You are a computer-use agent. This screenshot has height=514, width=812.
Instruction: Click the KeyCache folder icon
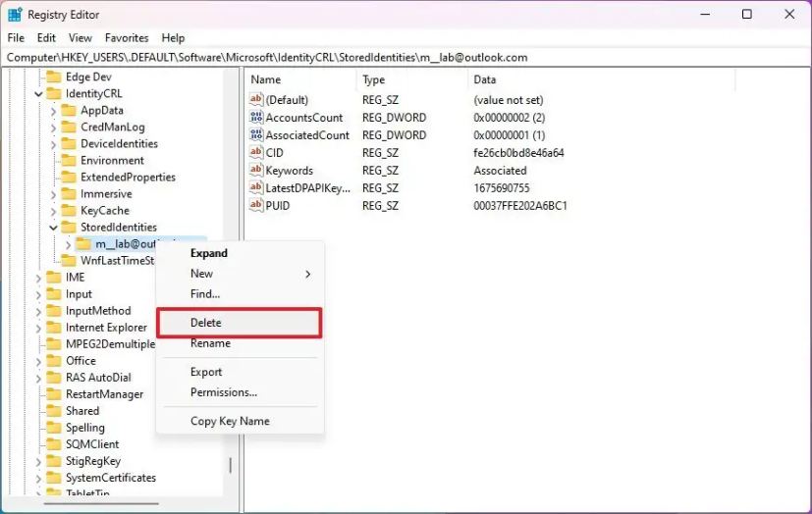pos(69,211)
